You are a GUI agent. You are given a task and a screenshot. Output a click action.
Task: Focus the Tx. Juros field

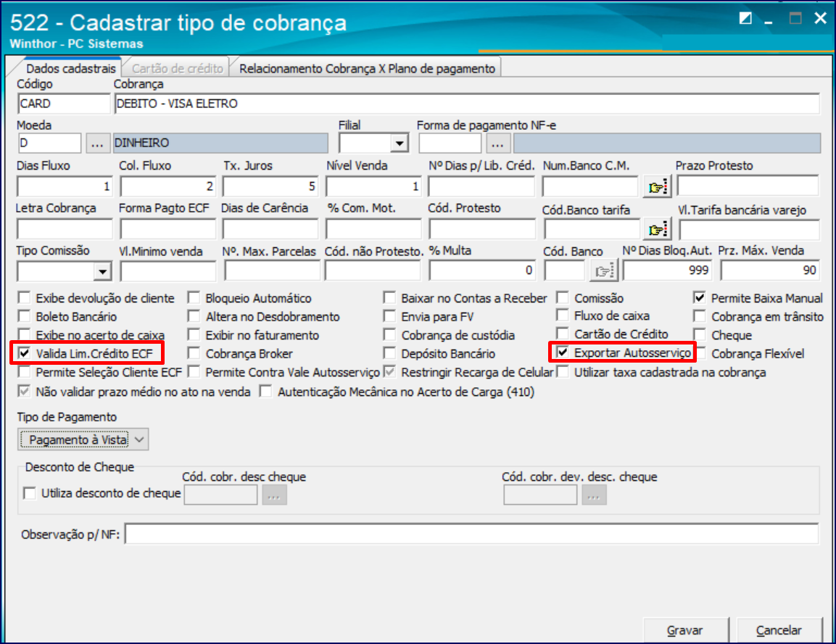(270, 186)
